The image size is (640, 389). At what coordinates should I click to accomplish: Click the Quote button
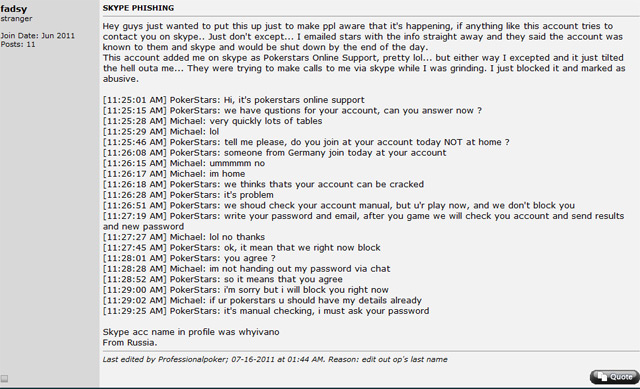tap(614, 377)
